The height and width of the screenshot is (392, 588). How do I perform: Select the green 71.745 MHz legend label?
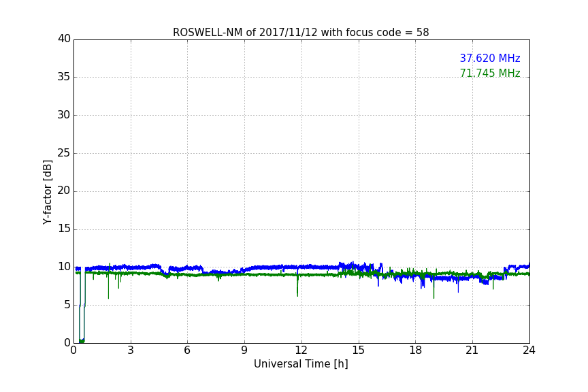490,73
